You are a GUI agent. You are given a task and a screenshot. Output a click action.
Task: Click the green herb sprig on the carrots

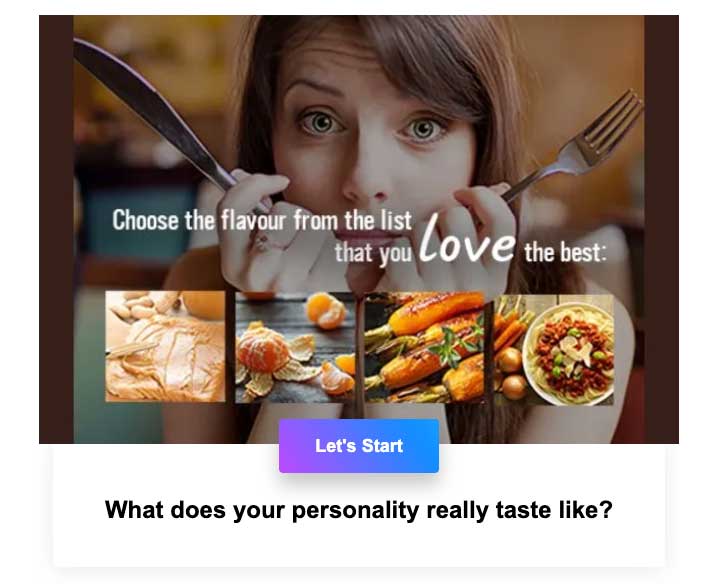coord(450,347)
